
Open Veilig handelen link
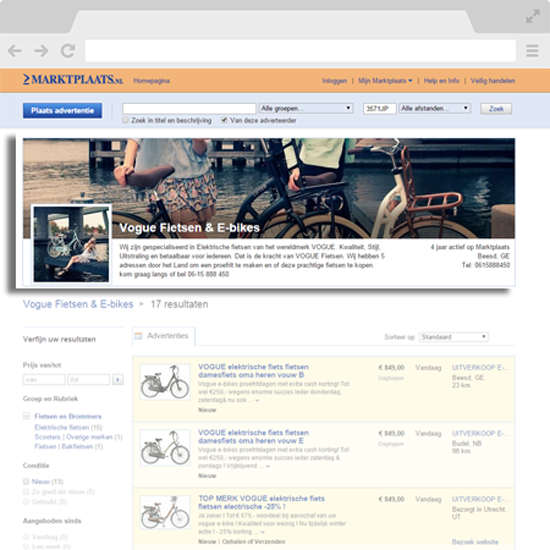(492, 81)
